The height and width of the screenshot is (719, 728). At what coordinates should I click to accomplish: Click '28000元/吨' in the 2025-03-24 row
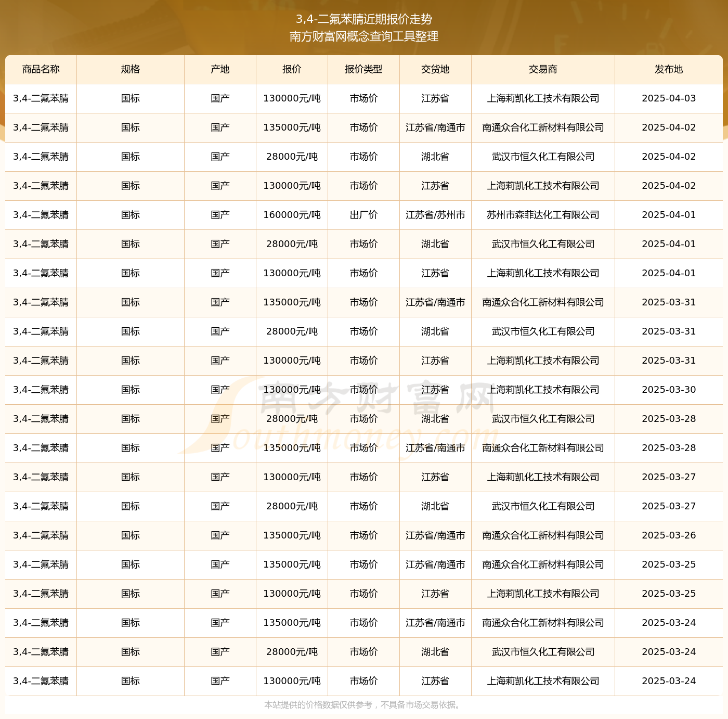292,652
